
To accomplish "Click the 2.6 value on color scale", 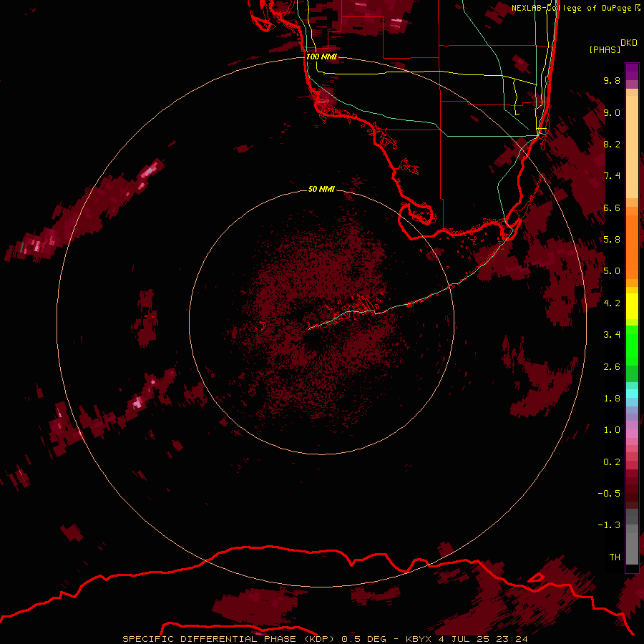I will 612,366.
